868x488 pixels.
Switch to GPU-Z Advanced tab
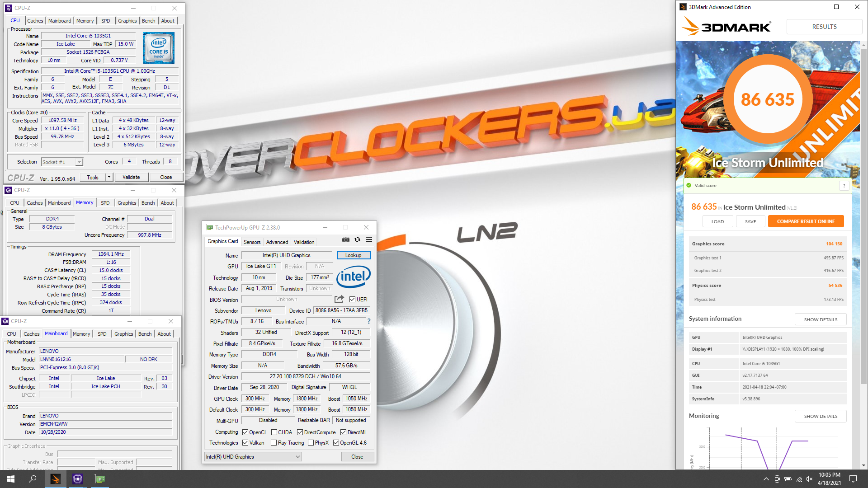pos(277,242)
